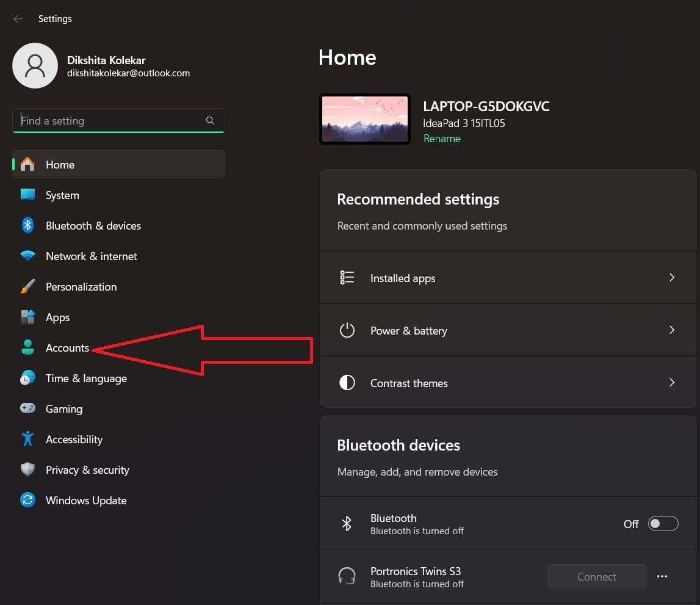Screen dimensions: 700x605
Task: Switch to the Apps section
Action: [x=57, y=317]
